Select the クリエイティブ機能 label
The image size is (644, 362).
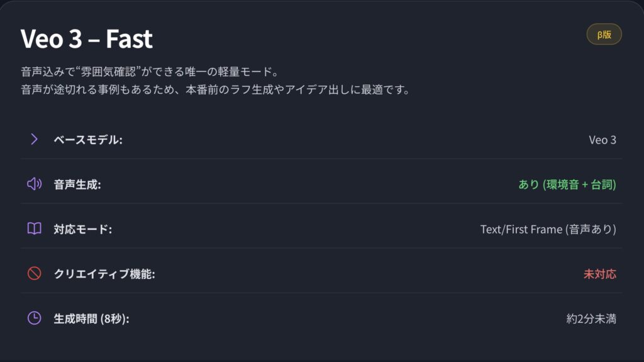(104, 274)
